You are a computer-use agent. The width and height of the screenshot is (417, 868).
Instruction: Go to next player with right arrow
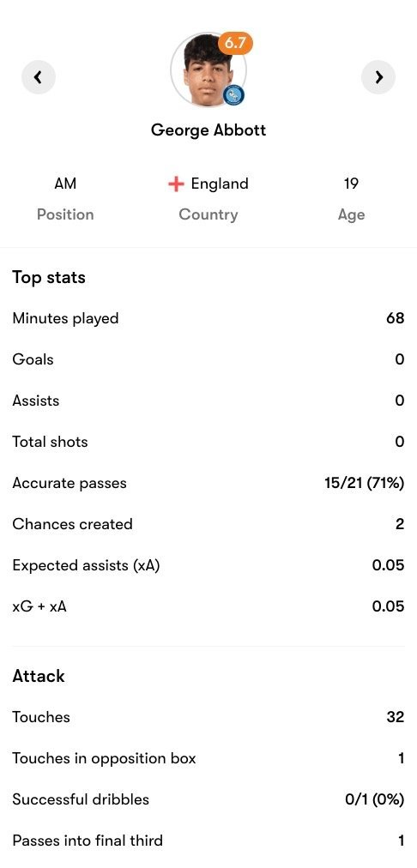click(x=378, y=77)
